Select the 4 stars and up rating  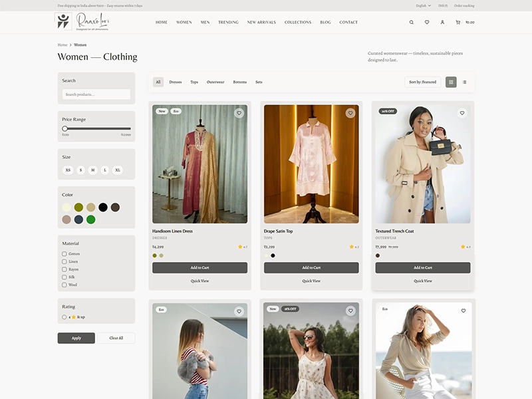64,317
